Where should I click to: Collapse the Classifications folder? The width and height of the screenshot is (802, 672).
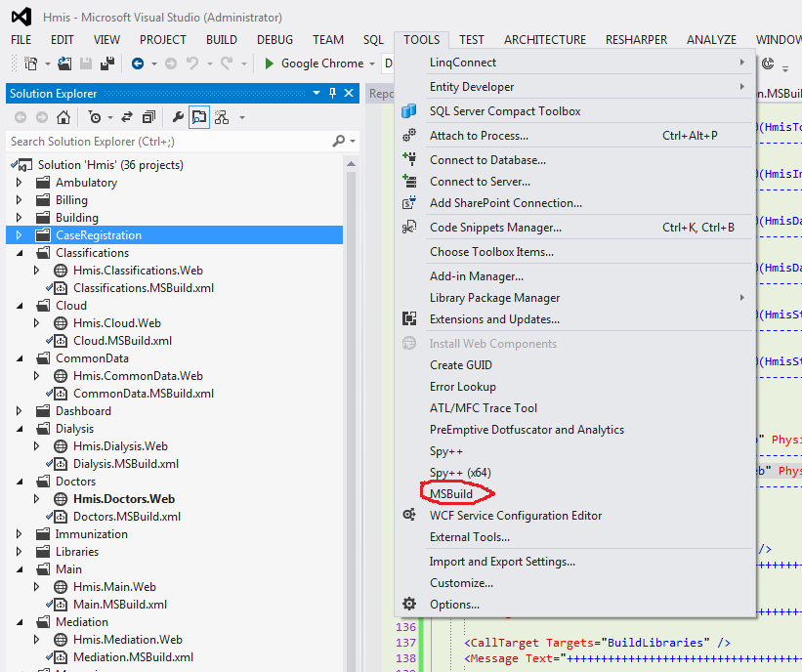(19, 253)
